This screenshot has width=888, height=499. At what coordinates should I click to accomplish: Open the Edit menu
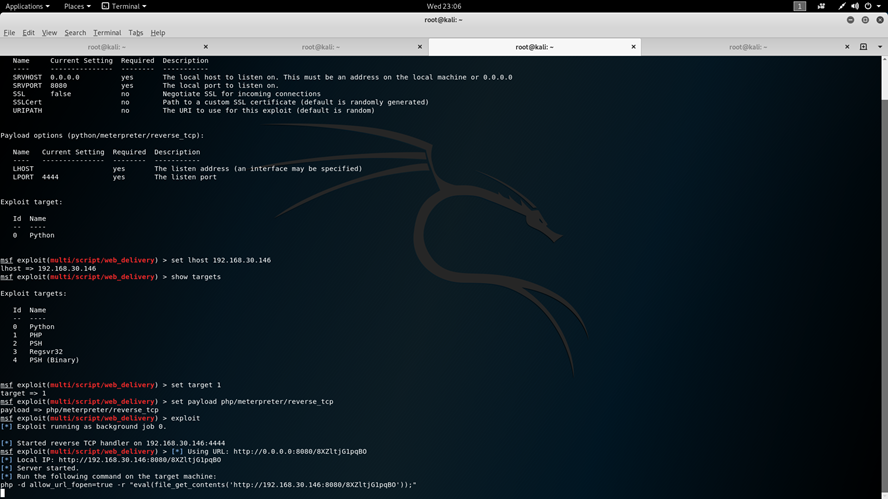pos(28,33)
